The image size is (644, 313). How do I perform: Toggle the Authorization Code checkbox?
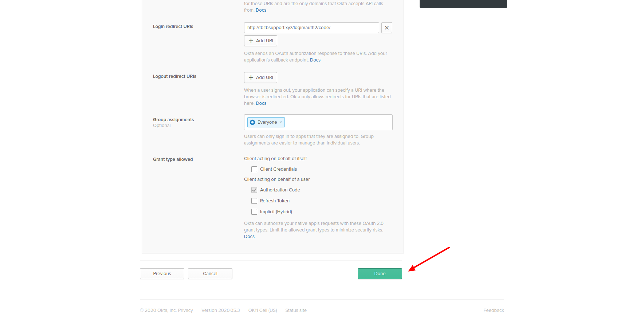coord(254,190)
